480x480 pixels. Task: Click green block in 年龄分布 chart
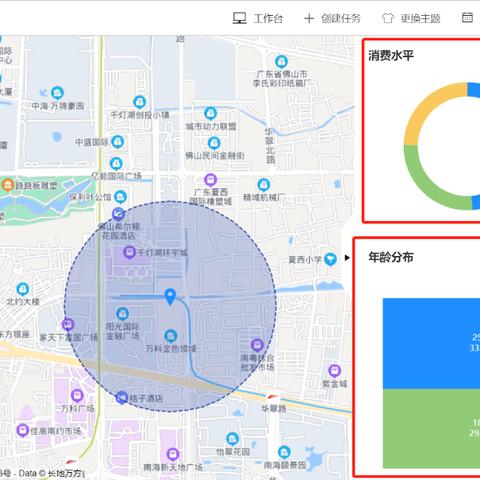(431, 428)
